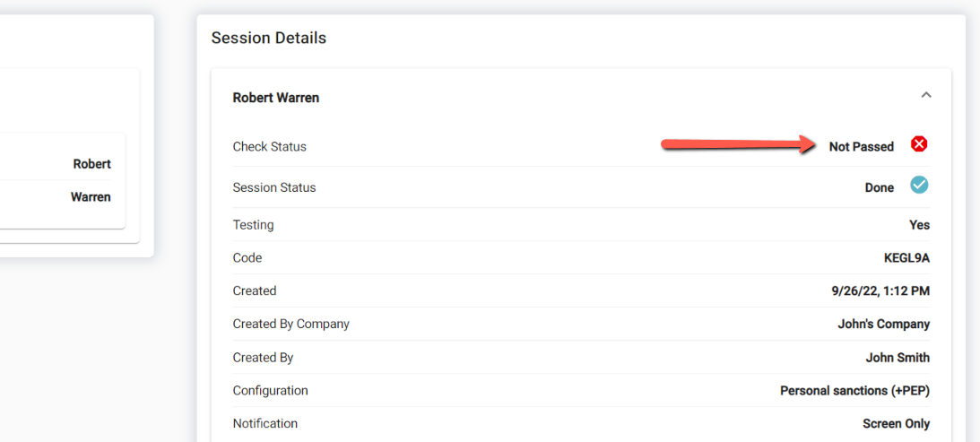Click the Check Status row label
The height and width of the screenshot is (442, 980).
coord(270,147)
